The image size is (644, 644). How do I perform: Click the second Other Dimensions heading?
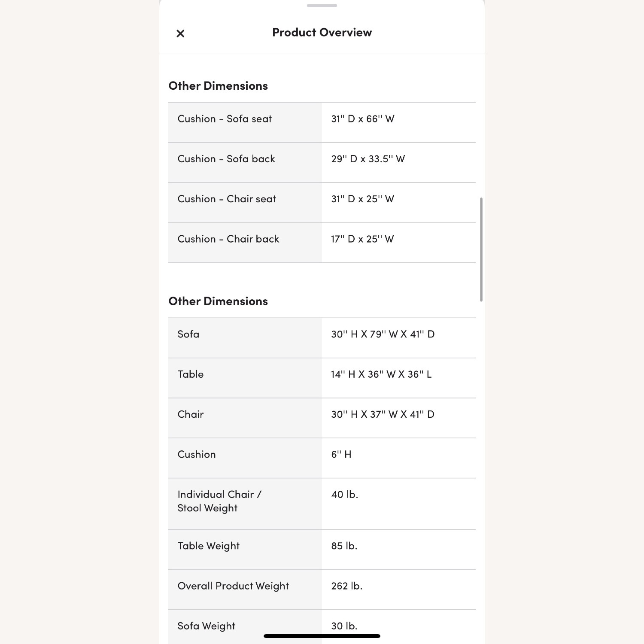[218, 301]
